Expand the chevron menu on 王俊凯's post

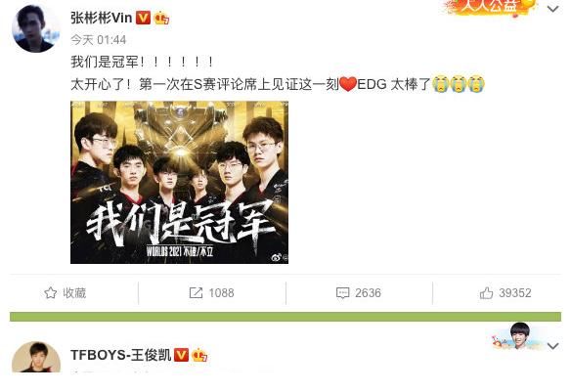pos(552,346)
